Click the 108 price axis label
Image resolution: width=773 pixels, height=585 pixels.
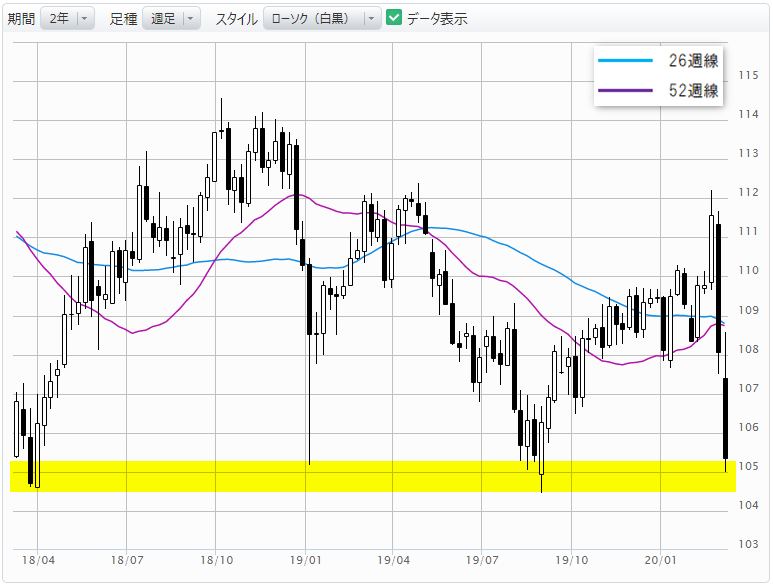click(748, 349)
